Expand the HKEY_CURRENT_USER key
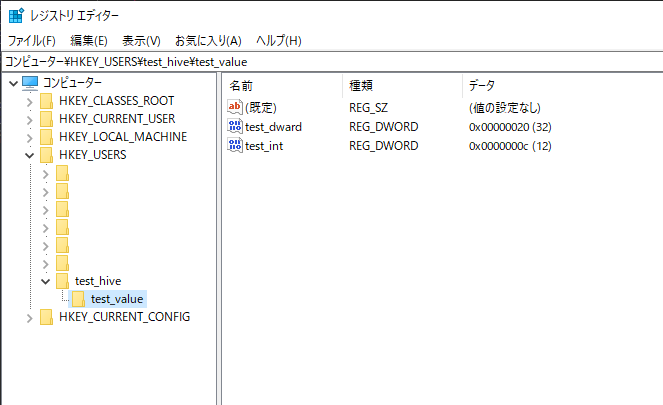Viewport: 663px width, 405px height. (29, 120)
